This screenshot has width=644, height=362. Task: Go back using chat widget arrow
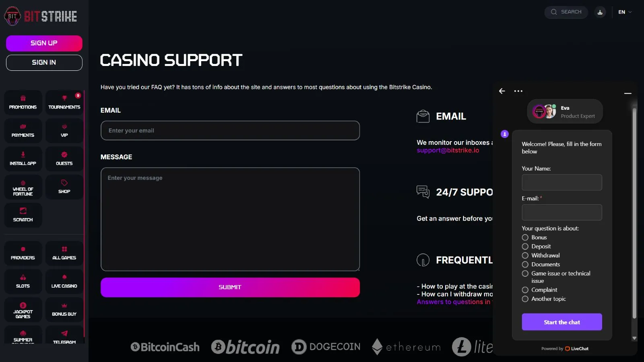(502, 91)
